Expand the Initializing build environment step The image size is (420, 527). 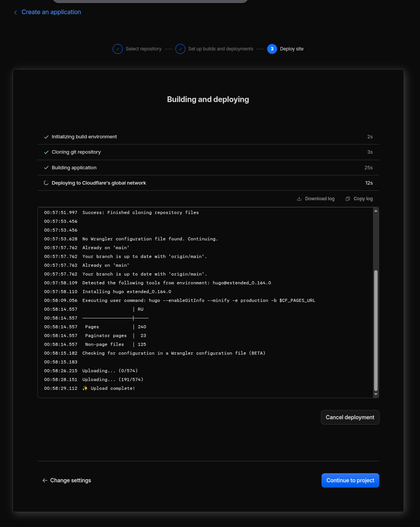(208, 137)
